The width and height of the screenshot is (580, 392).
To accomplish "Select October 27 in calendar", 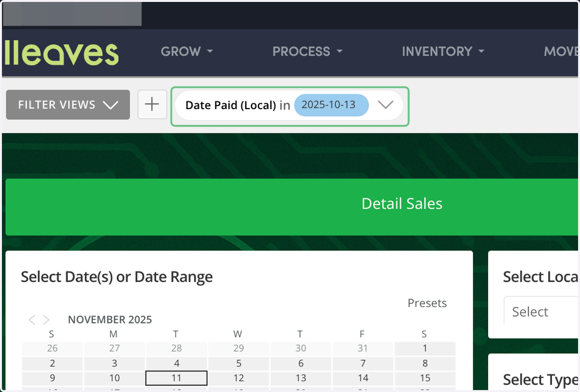I will [114, 349].
